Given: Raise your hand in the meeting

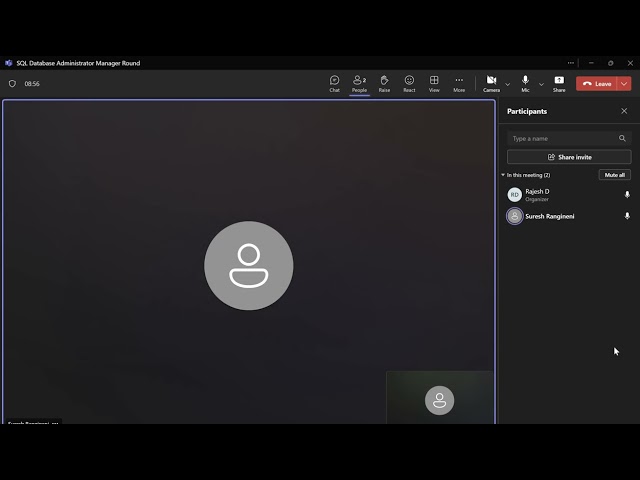Looking at the screenshot, I should coord(384,83).
